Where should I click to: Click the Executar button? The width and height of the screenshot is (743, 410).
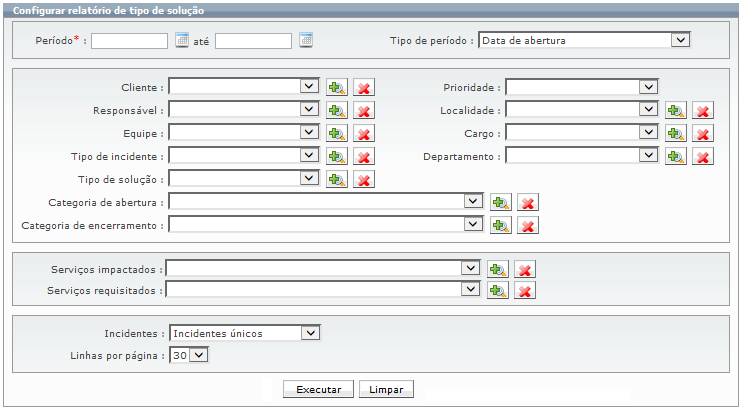tap(318, 390)
